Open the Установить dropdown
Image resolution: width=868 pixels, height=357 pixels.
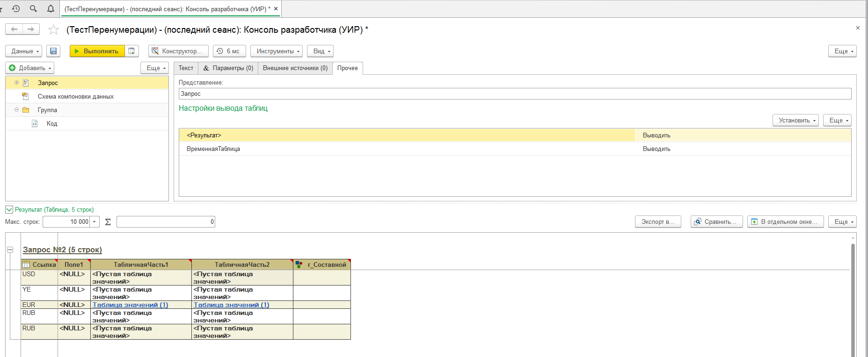pyautogui.click(x=795, y=120)
